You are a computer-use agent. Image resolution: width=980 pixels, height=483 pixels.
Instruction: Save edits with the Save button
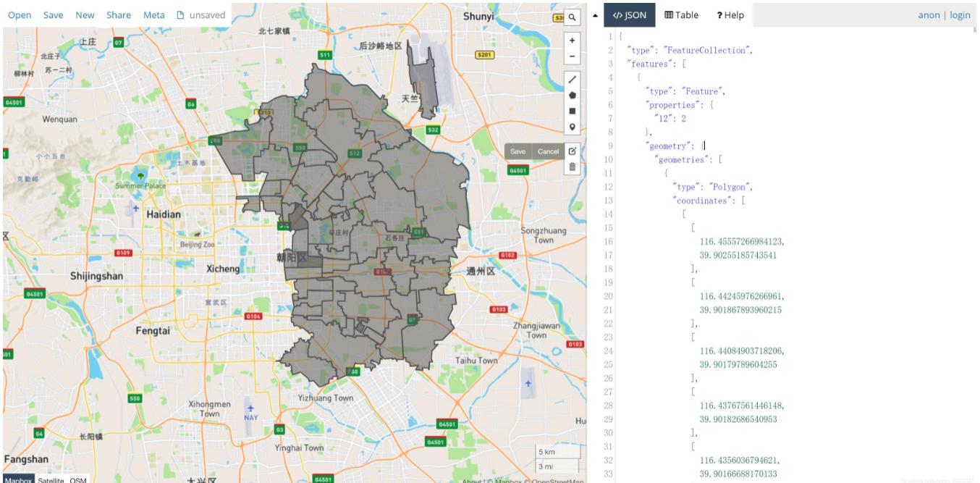pyautogui.click(x=518, y=151)
